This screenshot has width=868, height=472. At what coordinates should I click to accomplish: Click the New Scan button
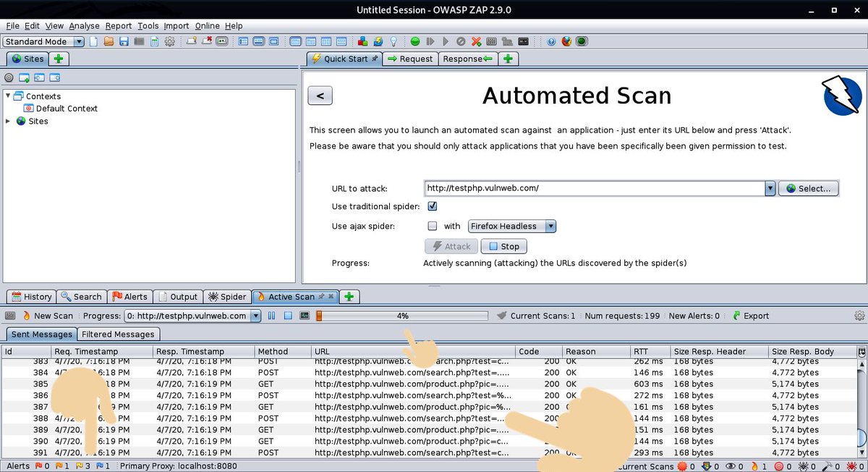point(48,316)
